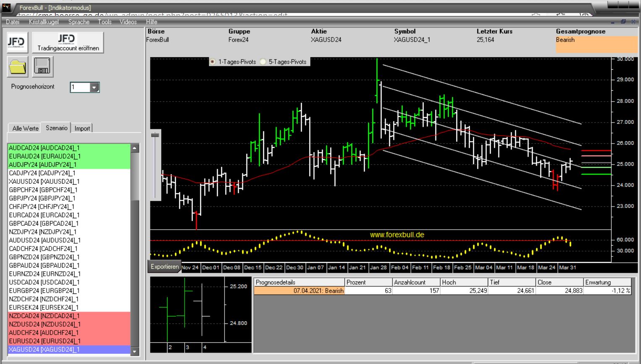The width and height of the screenshot is (641, 364).
Task: Select AUDJPY24 in the symbol list
Action: coord(69,165)
